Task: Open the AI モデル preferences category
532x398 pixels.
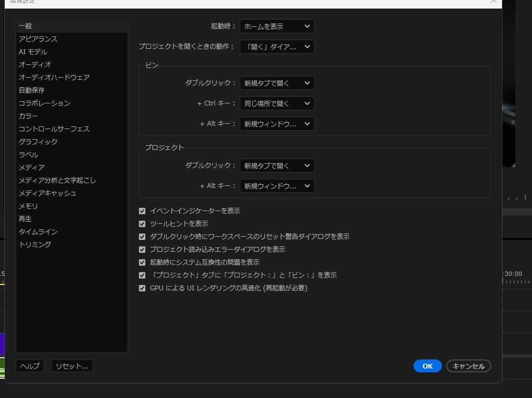Action: 33,52
